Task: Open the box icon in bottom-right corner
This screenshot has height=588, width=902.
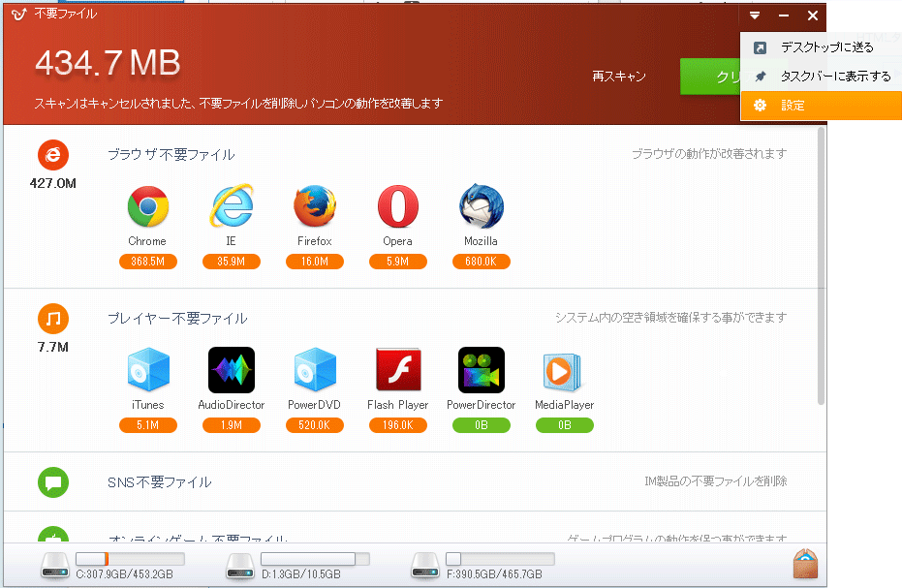Action: click(805, 564)
